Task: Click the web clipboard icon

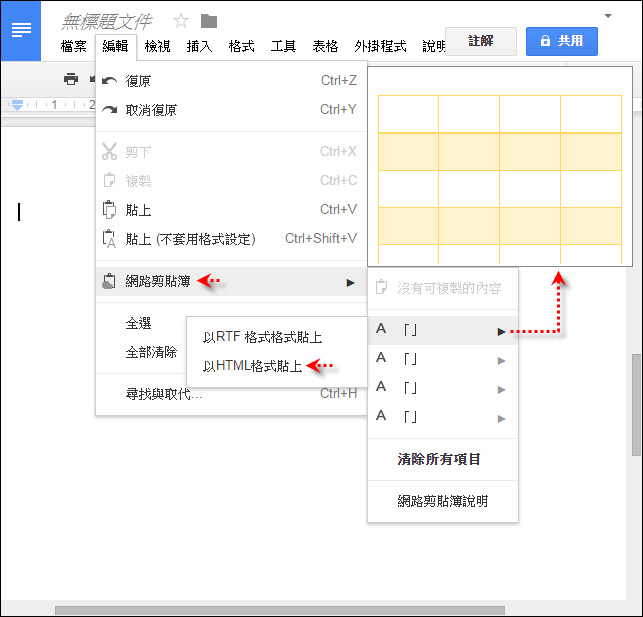Action: coord(109,281)
